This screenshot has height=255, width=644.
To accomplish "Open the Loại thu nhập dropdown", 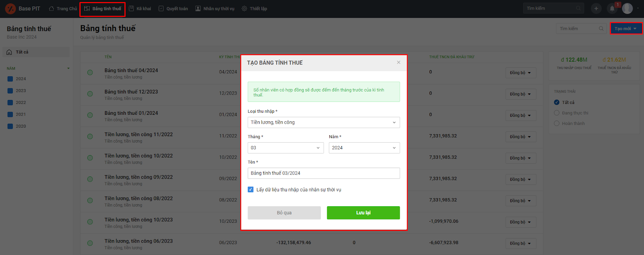I will coord(324,122).
